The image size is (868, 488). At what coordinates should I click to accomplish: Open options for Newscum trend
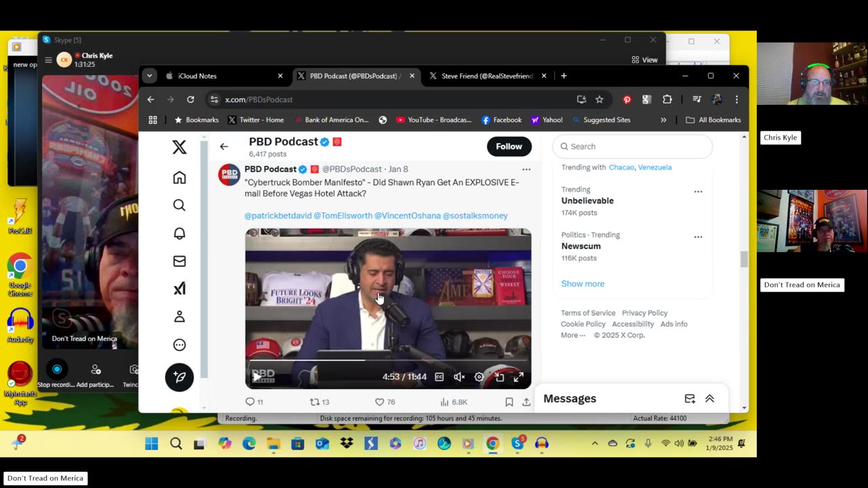point(698,237)
